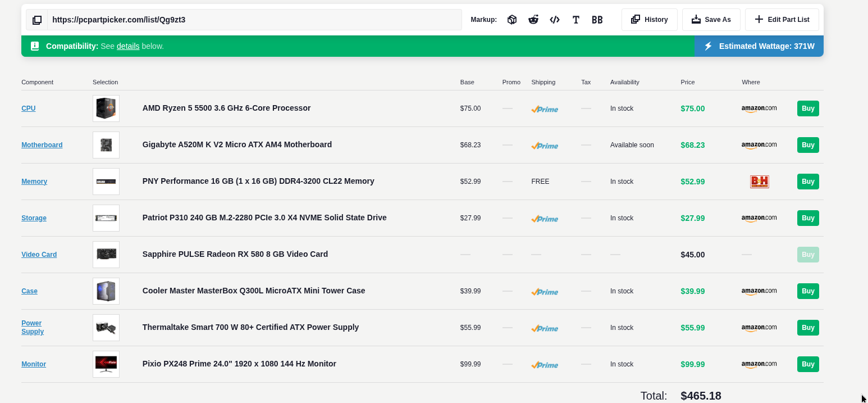Screen dimensions: 868x403
Task: Click the Prime shipping badge for the Storage drive
Action: 545,219
